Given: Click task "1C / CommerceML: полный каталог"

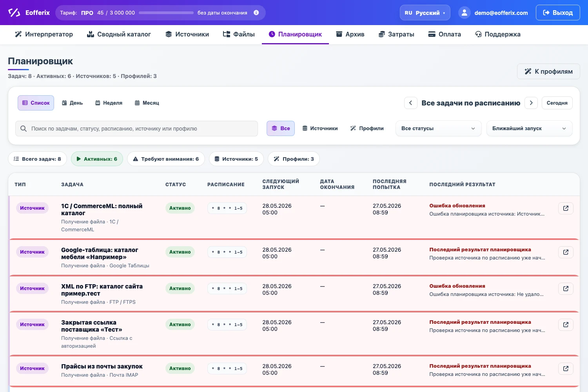Looking at the screenshot, I should (x=102, y=210).
